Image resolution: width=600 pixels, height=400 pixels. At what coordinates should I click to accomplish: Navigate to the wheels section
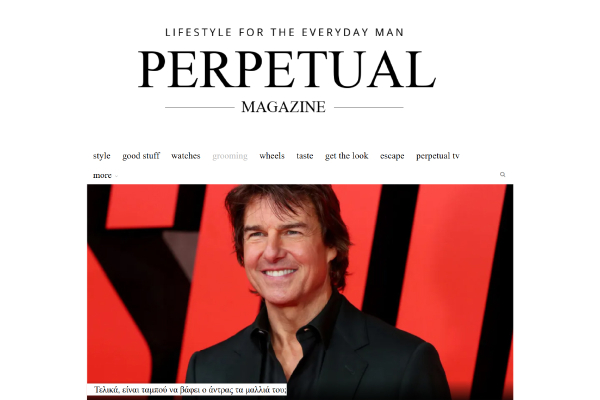[272, 156]
